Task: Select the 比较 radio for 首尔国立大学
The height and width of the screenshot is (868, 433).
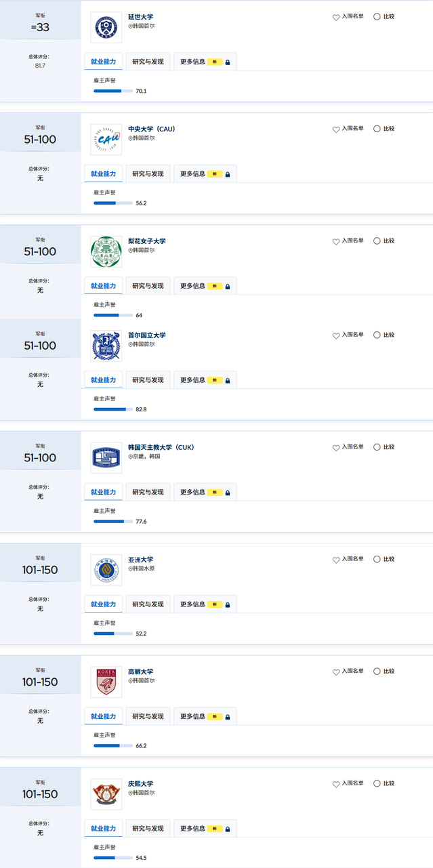Action: pos(377,335)
